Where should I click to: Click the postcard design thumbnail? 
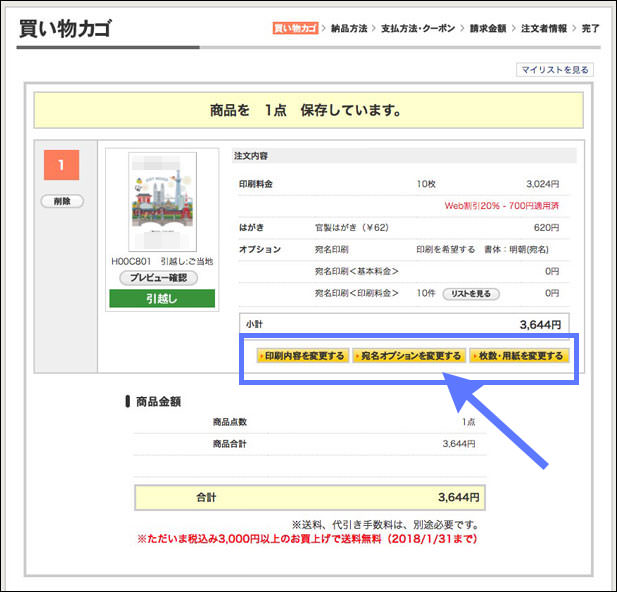coord(163,202)
